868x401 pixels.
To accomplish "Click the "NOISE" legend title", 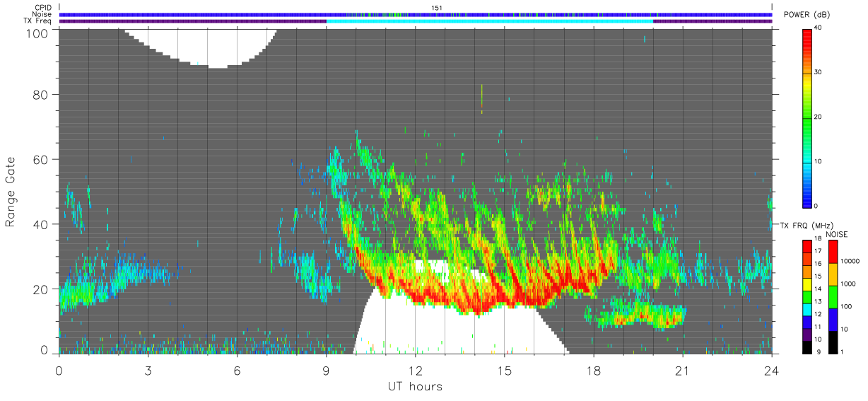I will tap(837, 233).
